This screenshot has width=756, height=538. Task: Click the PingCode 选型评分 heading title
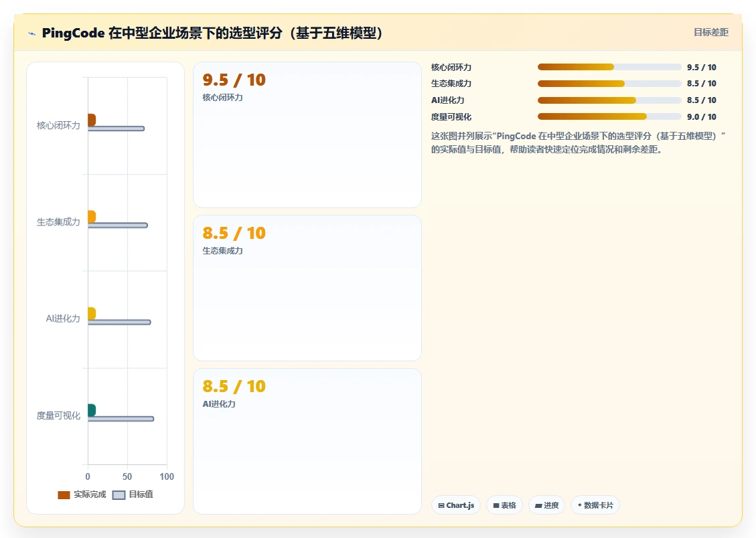coord(212,33)
